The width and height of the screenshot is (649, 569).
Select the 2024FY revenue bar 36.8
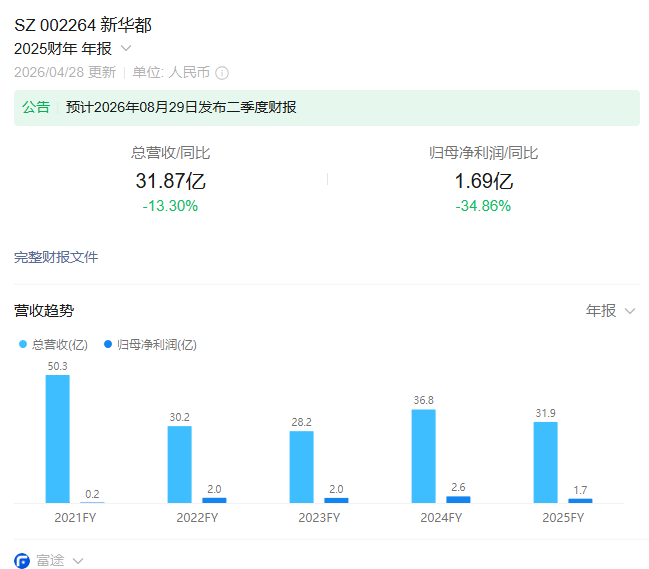423,456
